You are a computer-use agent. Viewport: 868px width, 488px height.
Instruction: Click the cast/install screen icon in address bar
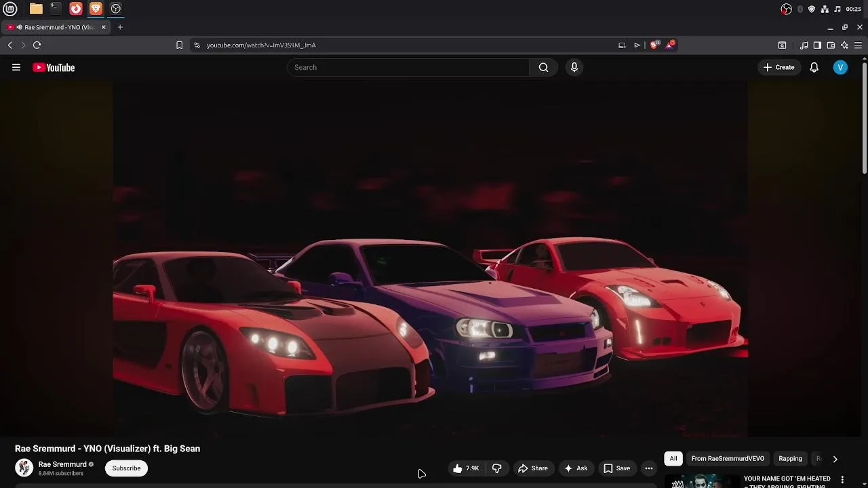(x=622, y=45)
